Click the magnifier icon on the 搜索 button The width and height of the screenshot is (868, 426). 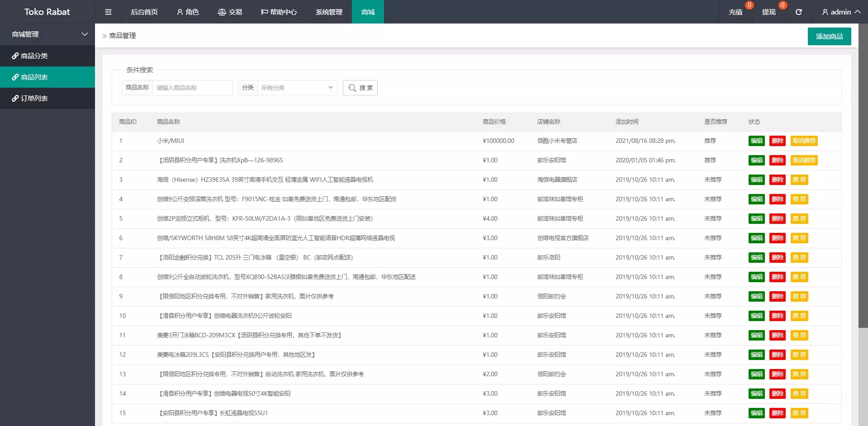[352, 88]
